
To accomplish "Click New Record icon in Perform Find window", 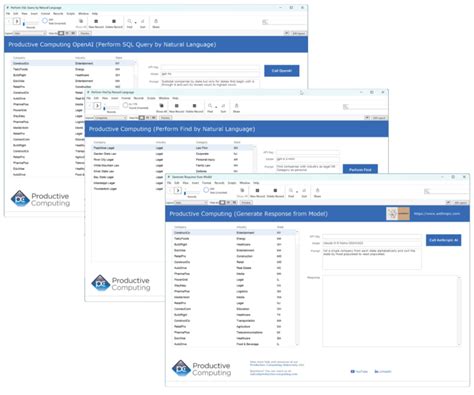I will 177,106.
